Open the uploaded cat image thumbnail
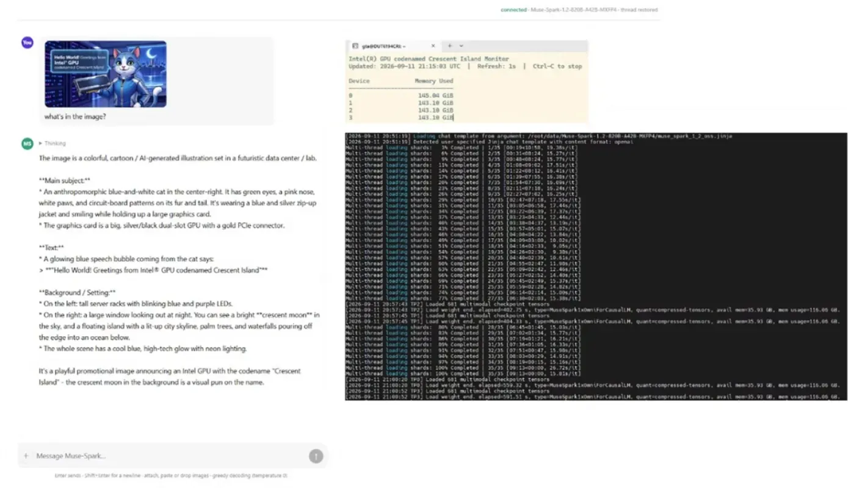Image resolution: width=868 pixels, height=488 pixels. pyautogui.click(x=106, y=74)
